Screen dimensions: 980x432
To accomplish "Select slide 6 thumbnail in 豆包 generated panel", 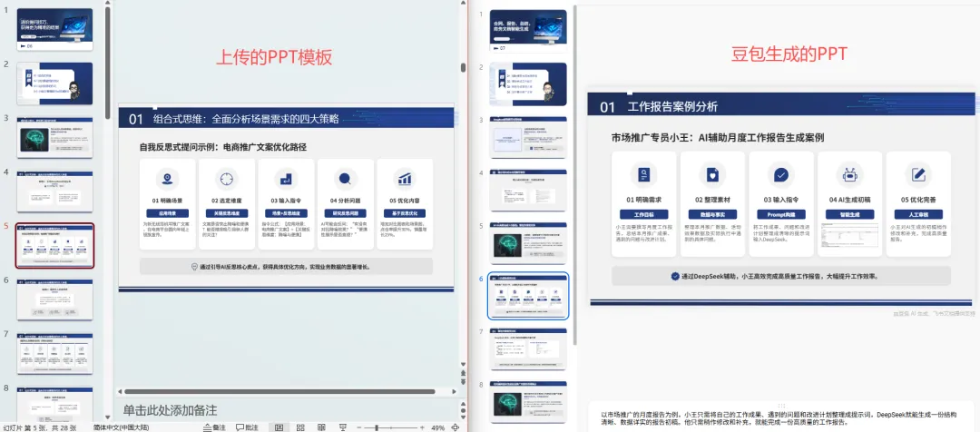I will [528, 297].
